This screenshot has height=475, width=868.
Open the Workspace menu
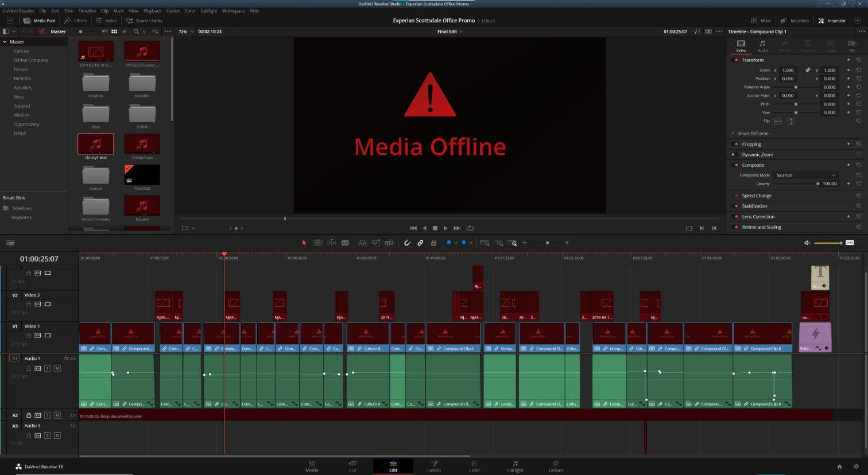click(x=233, y=11)
